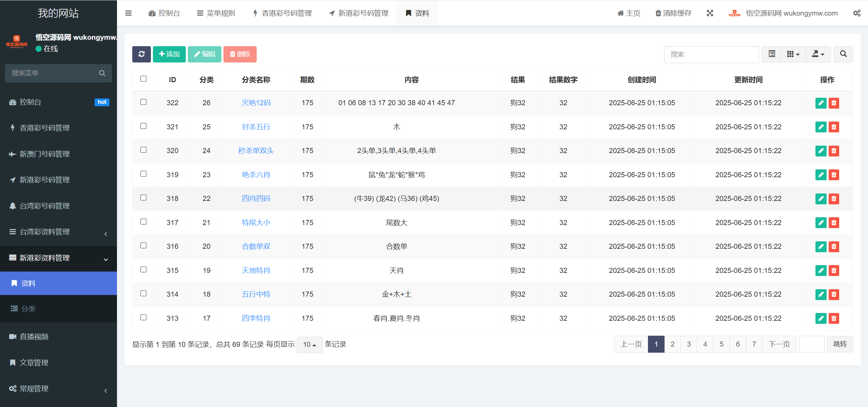
Task: Toggle the hamburger sidebar menu icon
Action: point(128,13)
